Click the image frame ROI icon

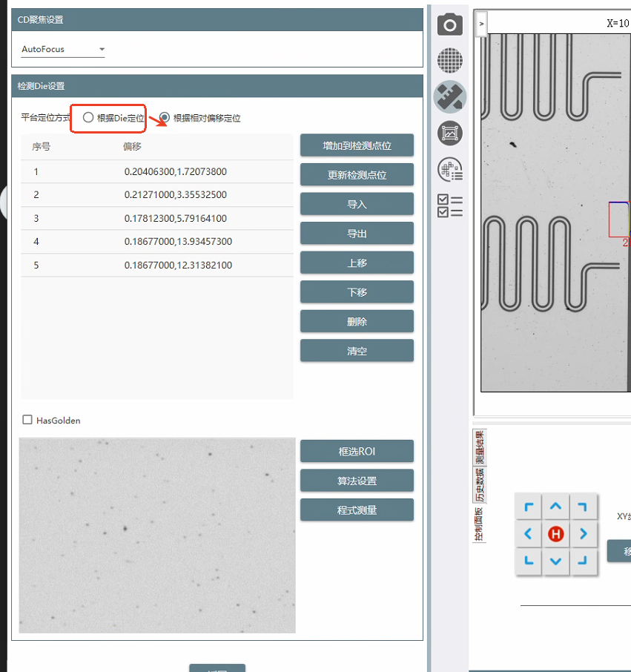(x=449, y=133)
